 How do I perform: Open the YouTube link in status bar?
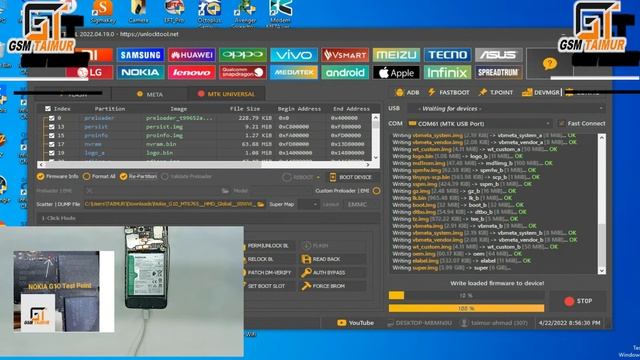click(x=356, y=323)
